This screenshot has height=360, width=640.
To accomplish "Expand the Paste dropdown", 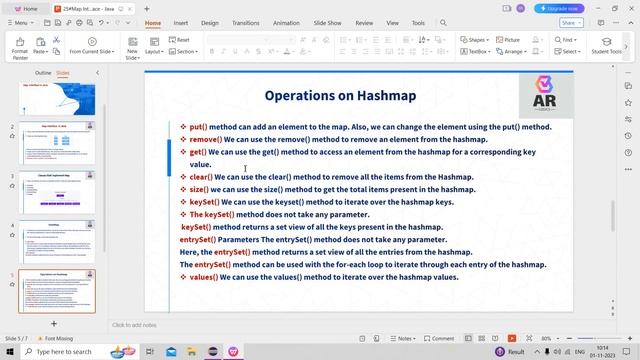I will 40,51.
